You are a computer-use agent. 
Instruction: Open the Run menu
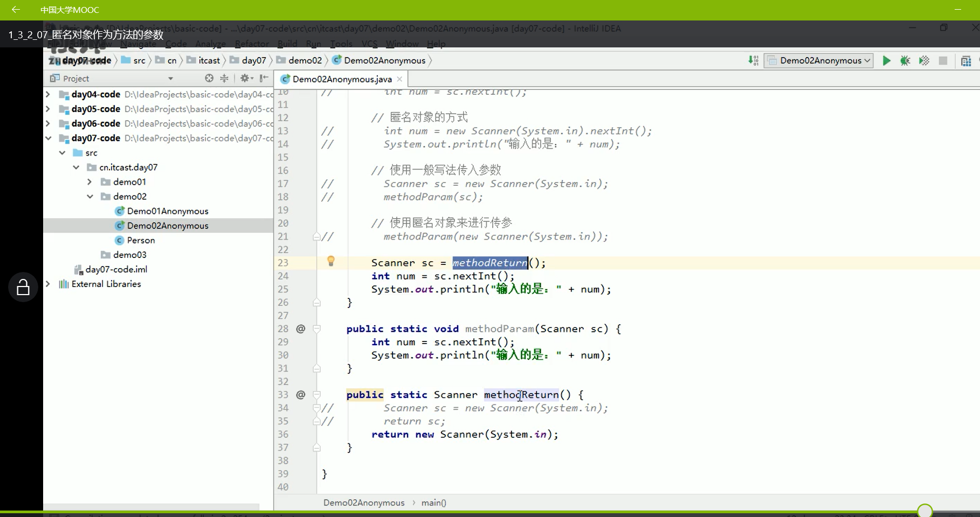313,44
